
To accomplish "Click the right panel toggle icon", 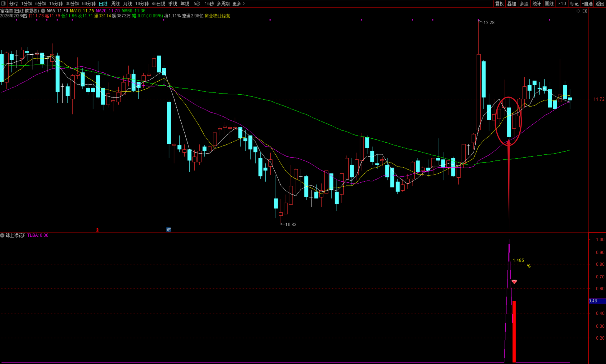I will [585, 11].
